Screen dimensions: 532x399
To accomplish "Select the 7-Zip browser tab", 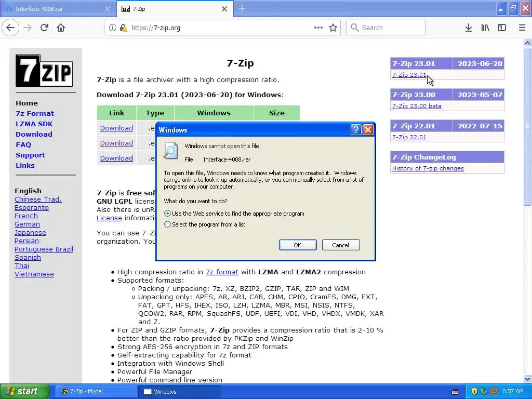I will pos(175,9).
